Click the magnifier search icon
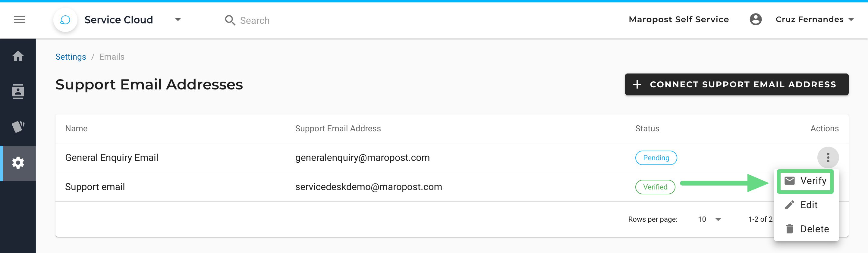 (230, 20)
